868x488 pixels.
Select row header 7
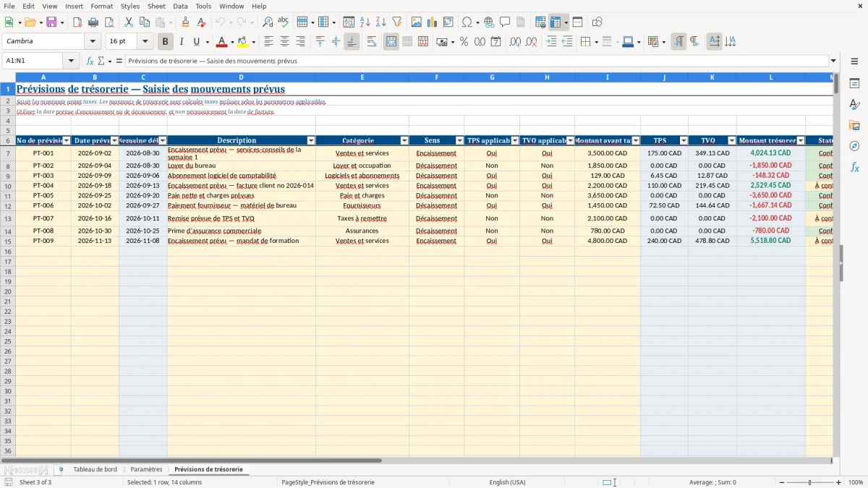click(x=8, y=153)
